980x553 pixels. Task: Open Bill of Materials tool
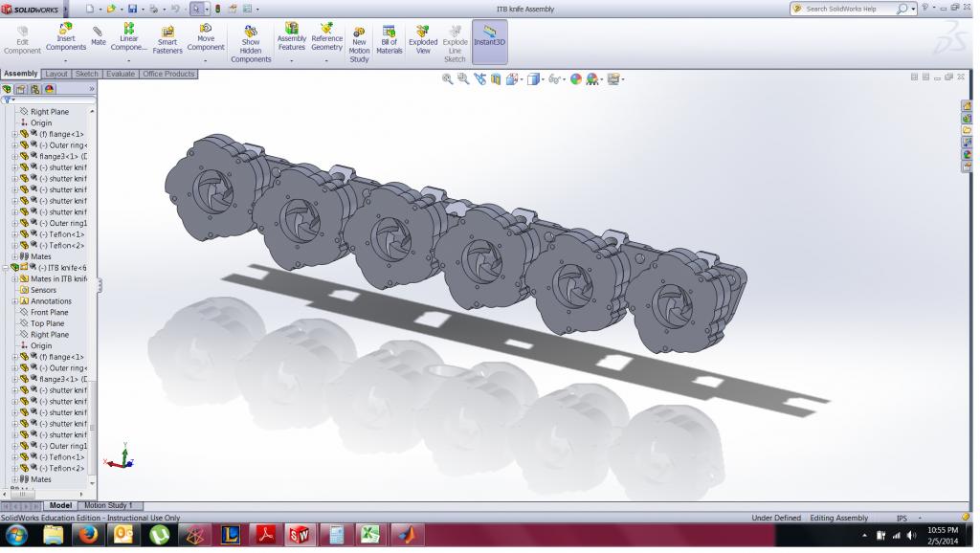(389, 40)
